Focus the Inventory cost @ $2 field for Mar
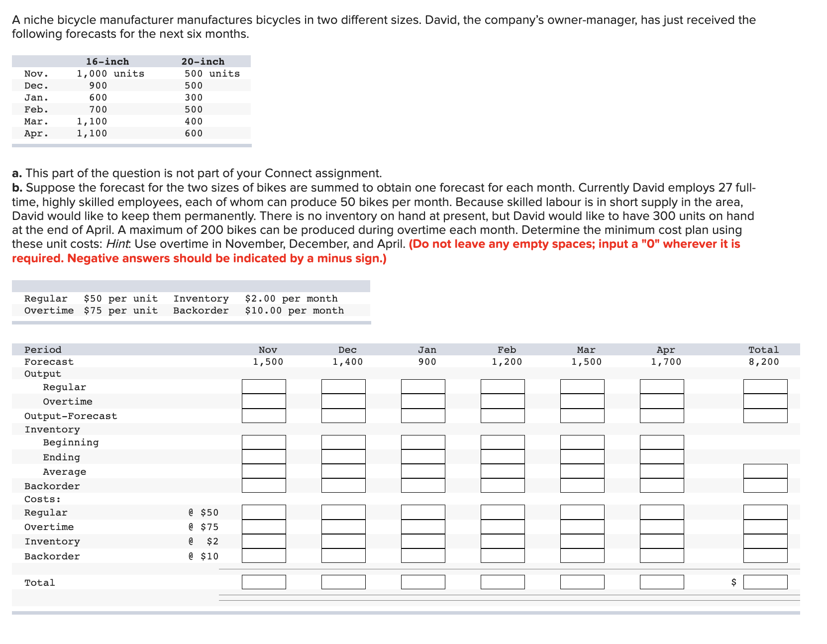Image resolution: width=827 pixels, height=644 pixels. coord(582,541)
